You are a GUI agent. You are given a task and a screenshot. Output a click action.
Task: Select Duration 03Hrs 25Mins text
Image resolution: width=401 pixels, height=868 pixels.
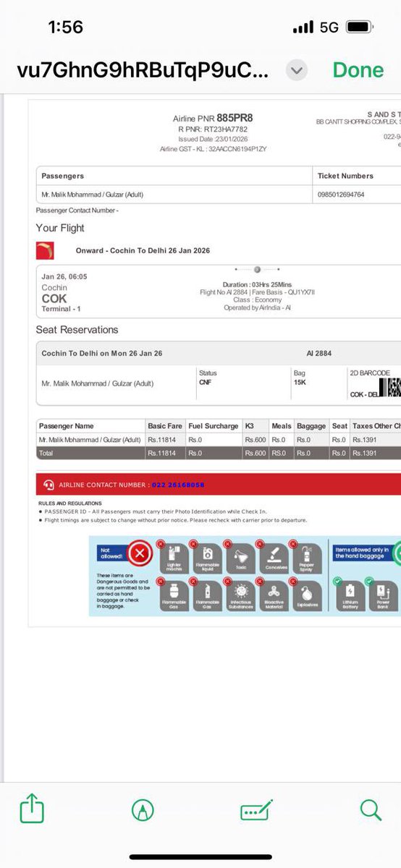click(x=257, y=285)
